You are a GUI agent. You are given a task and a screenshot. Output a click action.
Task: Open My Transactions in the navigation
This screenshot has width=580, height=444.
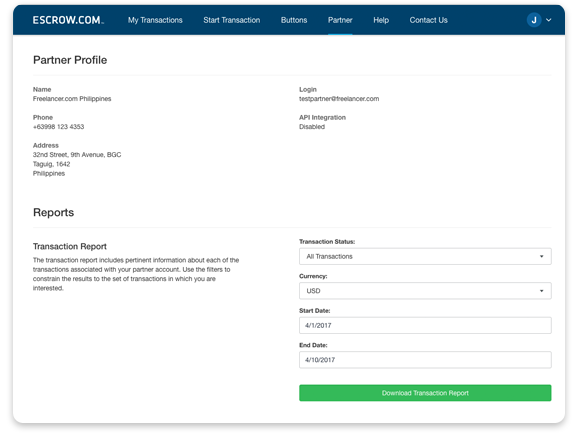[x=155, y=20]
